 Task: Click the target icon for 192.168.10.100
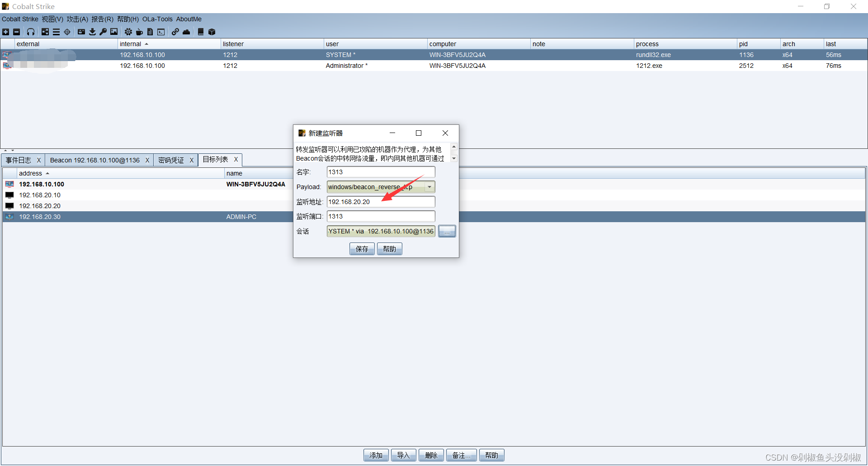[9, 184]
